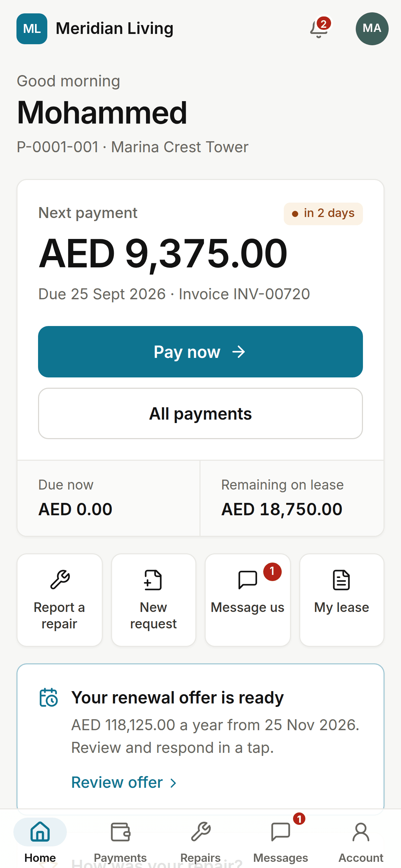Tap the 'in 2 days' due badge

click(x=323, y=214)
